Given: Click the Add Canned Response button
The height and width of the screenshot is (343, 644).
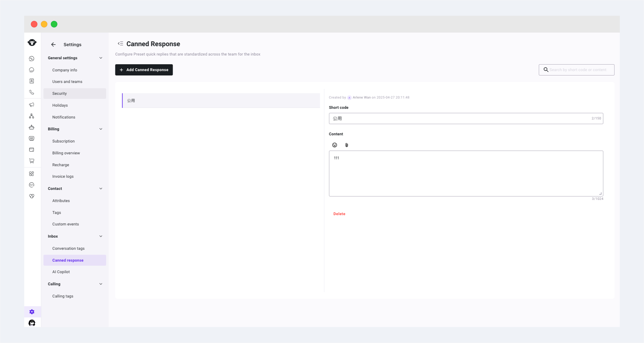Looking at the screenshot, I should click(144, 70).
